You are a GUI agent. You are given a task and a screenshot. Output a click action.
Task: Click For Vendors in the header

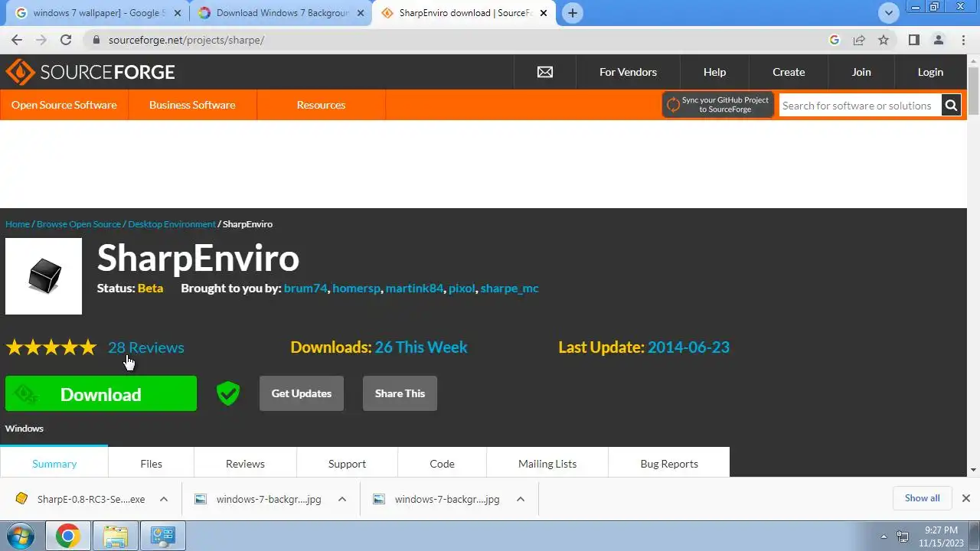pos(628,72)
